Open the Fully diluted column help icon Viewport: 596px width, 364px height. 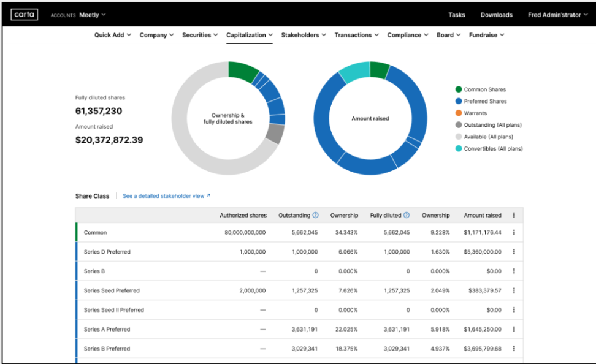407,215
